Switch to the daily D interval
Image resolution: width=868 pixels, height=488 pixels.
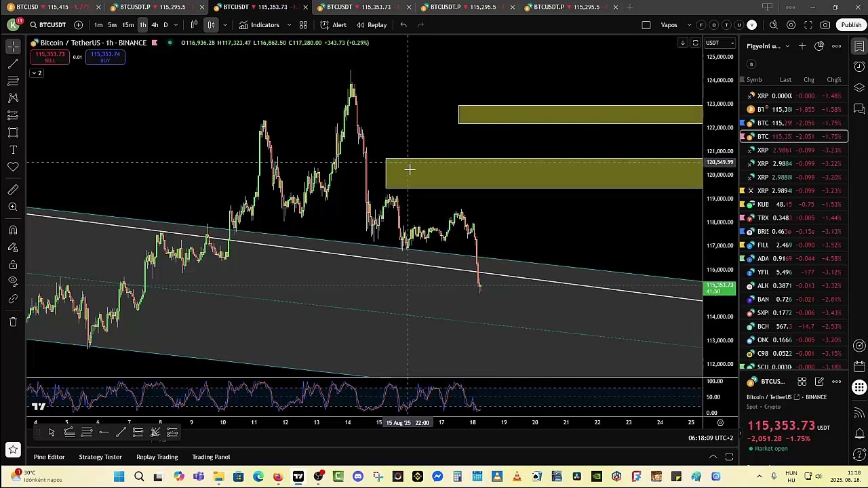(x=165, y=25)
